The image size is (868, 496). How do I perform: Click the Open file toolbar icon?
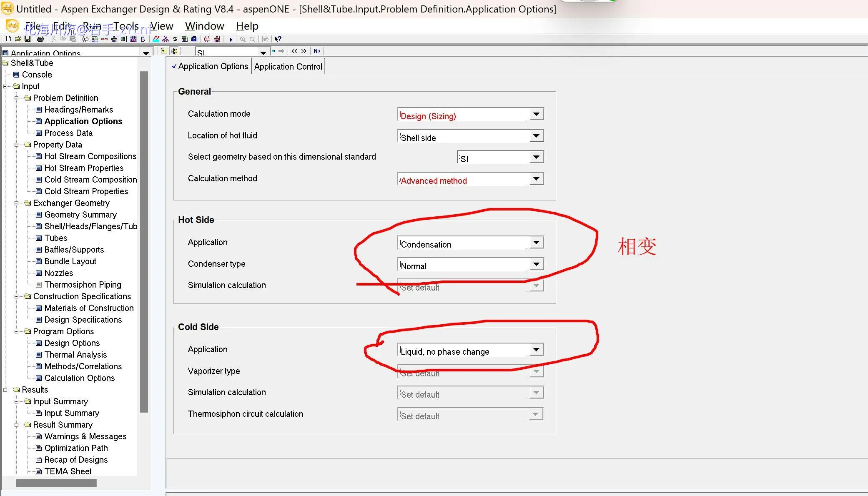[x=18, y=39]
